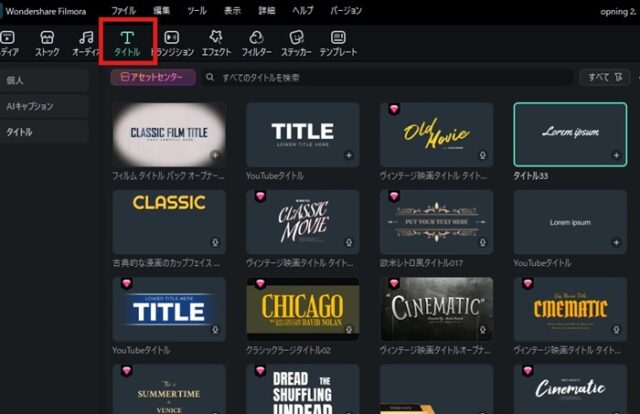The image size is (640, 414).
Task: Open the Filters (フィルター) tab
Action: click(x=256, y=42)
